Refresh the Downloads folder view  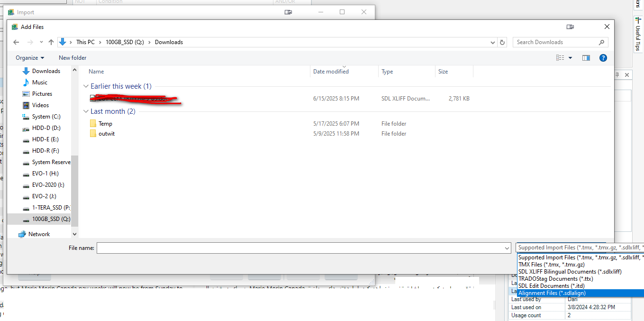pos(502,42)
